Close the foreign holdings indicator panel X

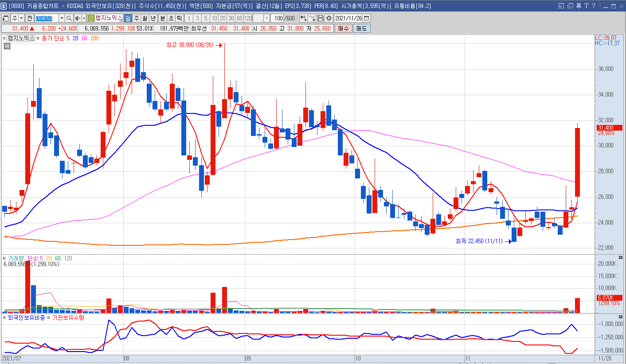pyautogui.click(x=620, y=317)
